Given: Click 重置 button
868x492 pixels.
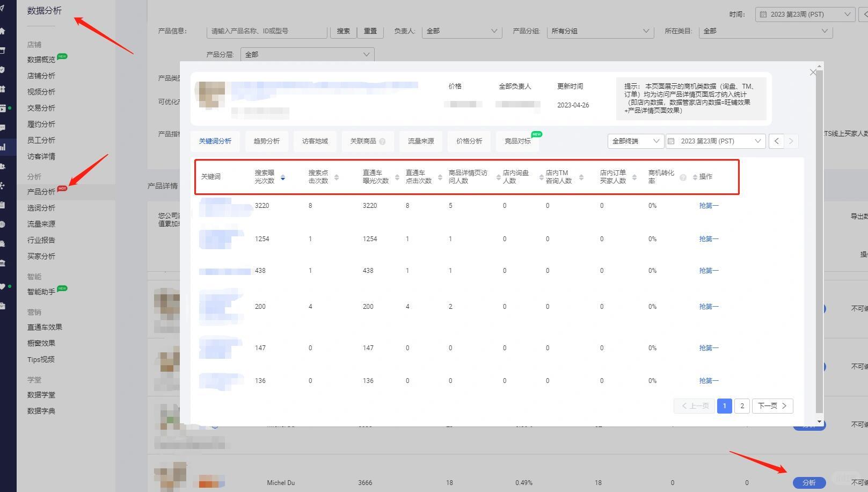Looking at the screenshot, I should pos(370,31).
